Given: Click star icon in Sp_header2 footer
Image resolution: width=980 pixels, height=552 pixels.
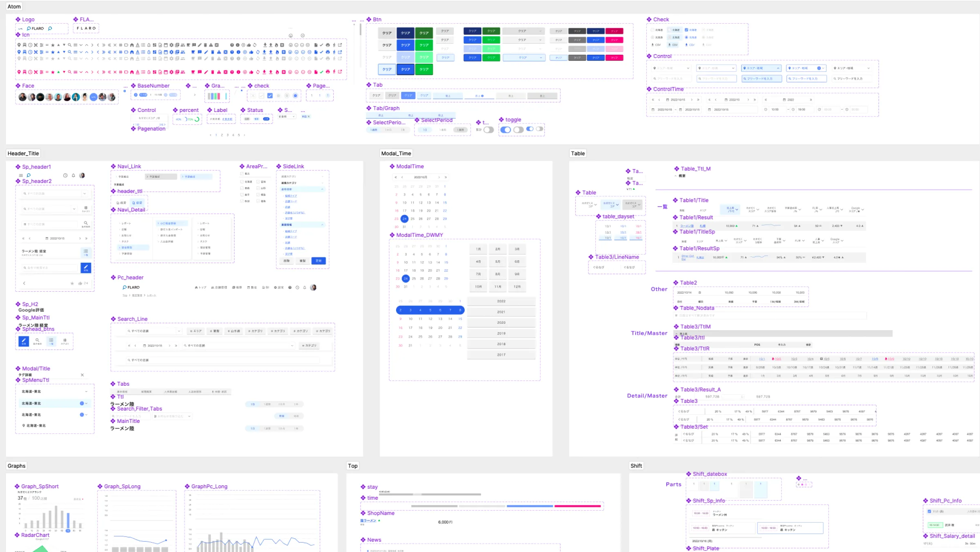Looking at the screenshot, I should point(72,283).
